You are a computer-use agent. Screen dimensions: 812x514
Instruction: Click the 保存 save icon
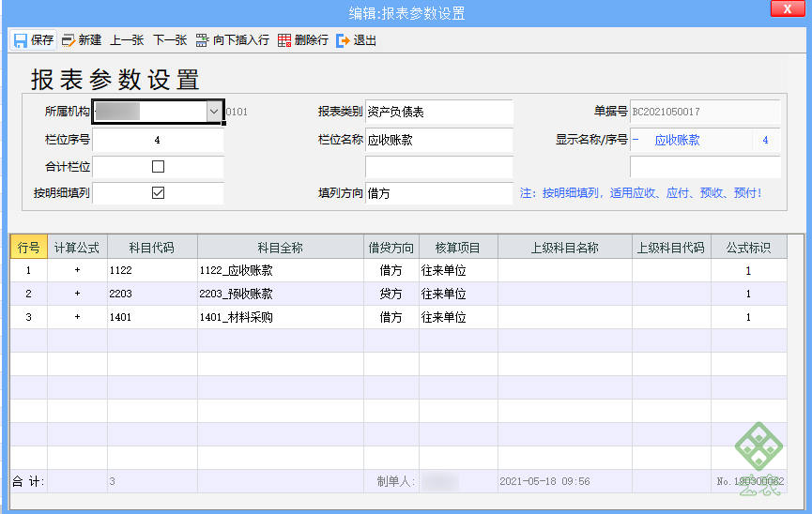(21, 40)
